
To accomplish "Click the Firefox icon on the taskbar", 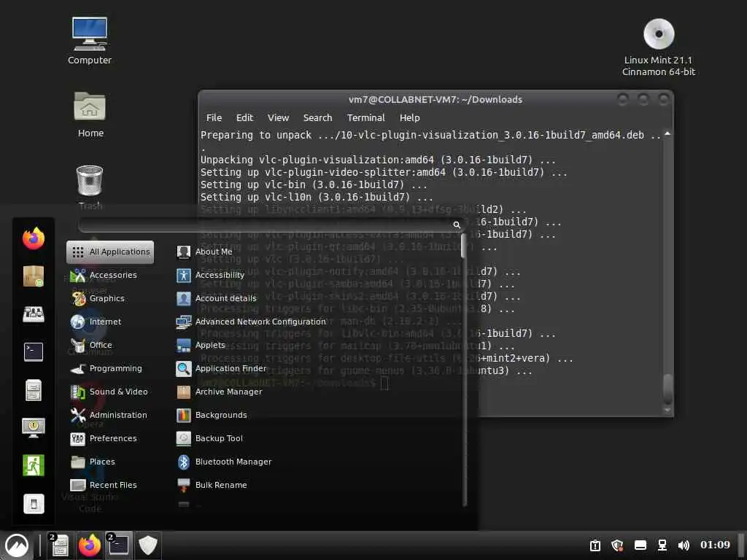I will (90, 545).
